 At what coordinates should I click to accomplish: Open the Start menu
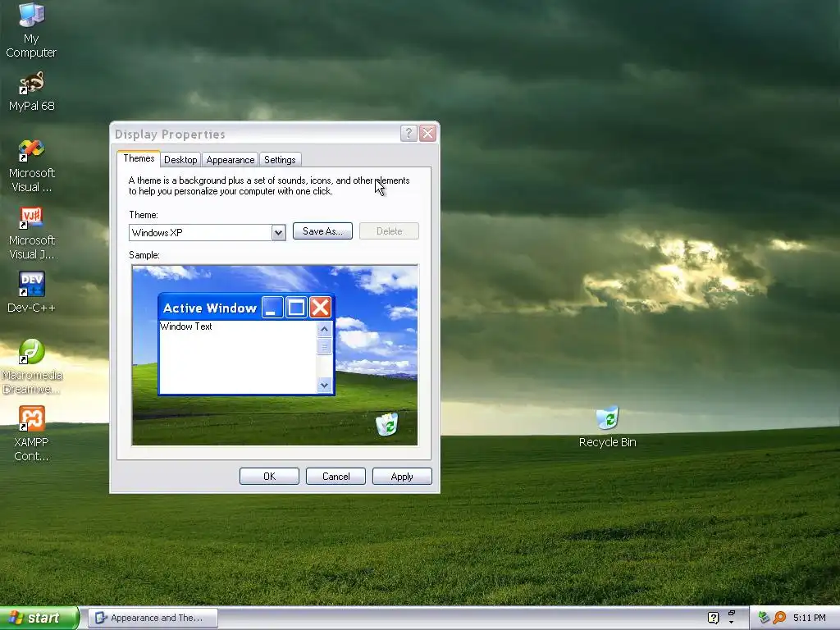[x=39, y=618]
